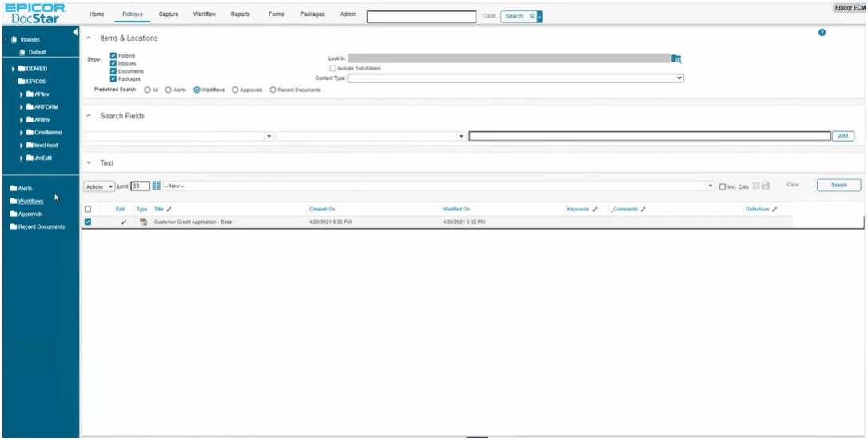Toggle the Folders checkbox
This screenshot has height=440, width=868.
(113, 55)
